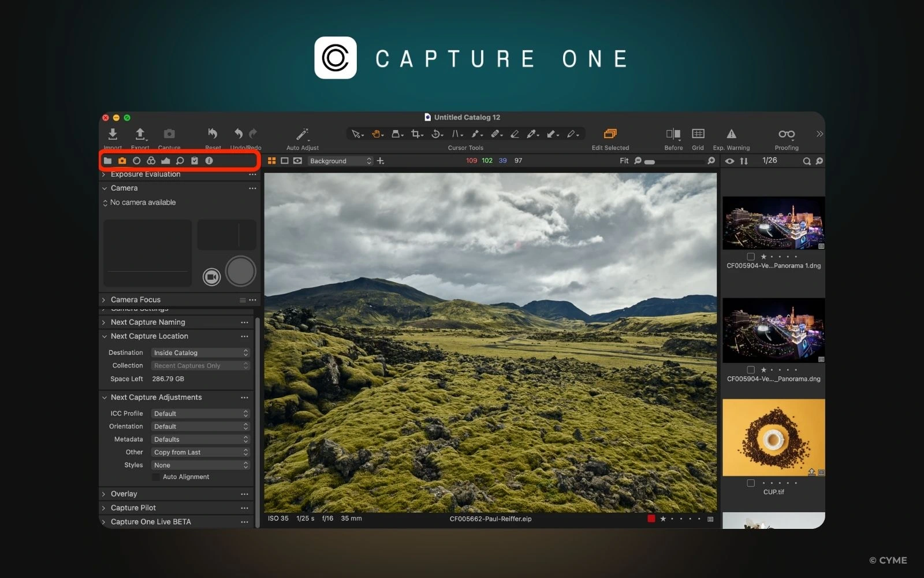This screenshot has height=578, width=924.
Task: Switch to the Capture tool tab
Action: [122, 161]
